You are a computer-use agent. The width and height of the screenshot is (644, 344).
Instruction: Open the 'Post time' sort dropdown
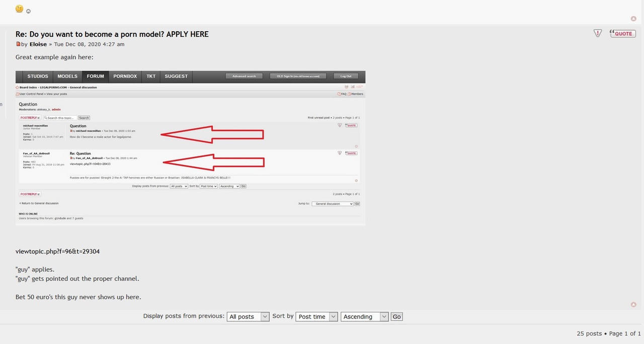click(x=317, y=316)
